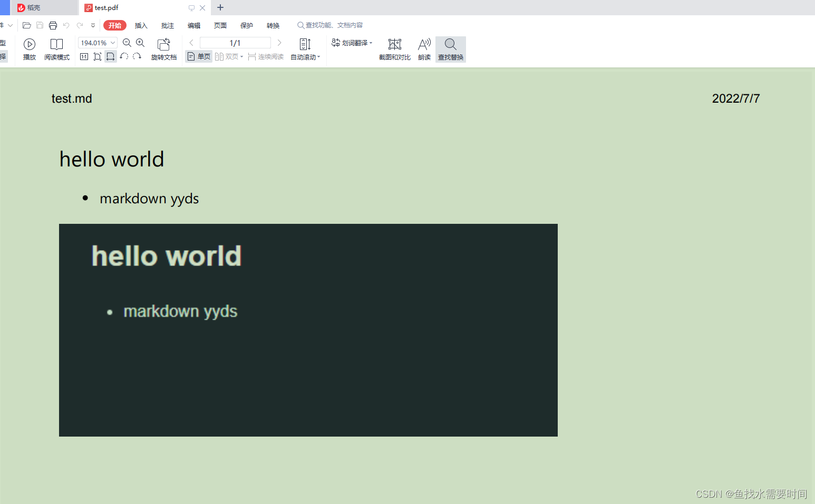Select 单页 single page layout

[199, 56]
